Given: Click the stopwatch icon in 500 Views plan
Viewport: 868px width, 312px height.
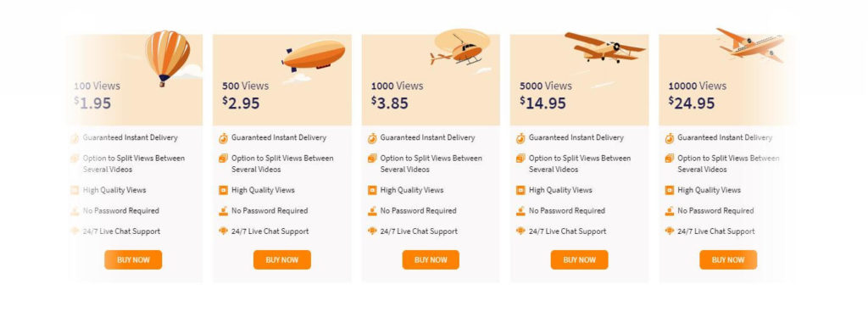Looking at the screenshot, I should (223, 137).
